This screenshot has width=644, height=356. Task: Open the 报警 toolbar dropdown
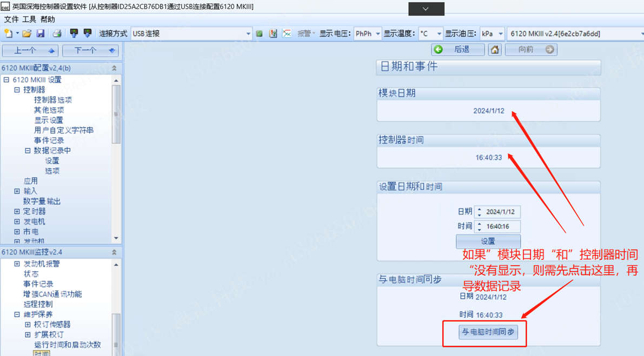pyautogui.click(x=306, y=33)
